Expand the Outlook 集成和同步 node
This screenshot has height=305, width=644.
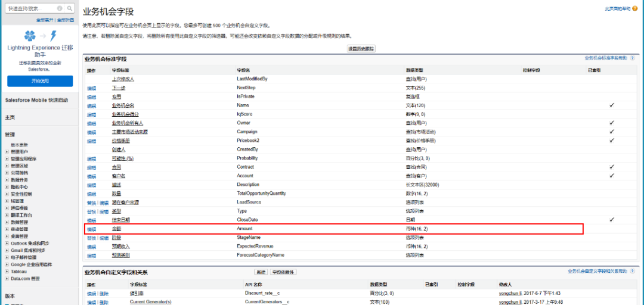(7, 243)
